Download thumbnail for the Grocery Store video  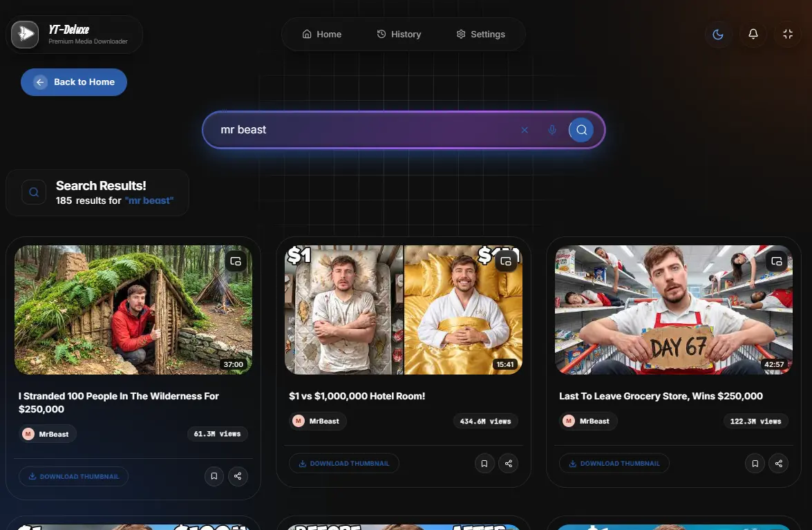(x=614, y=463)
